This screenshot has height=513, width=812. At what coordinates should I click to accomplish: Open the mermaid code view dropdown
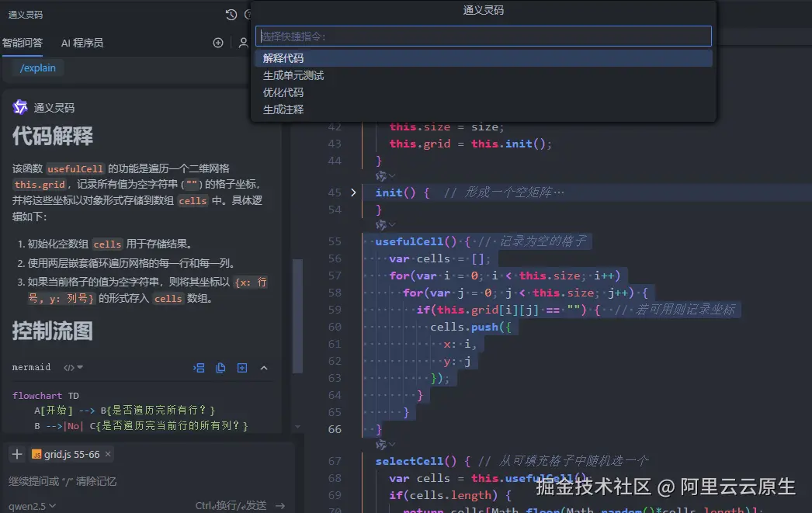[73, 368]
